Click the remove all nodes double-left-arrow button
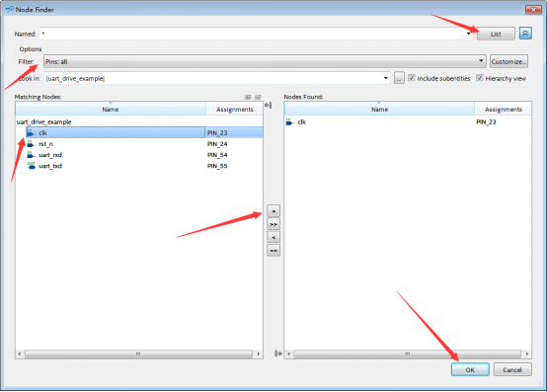This screenshot has width=547, height=392. tap(273, 251)
